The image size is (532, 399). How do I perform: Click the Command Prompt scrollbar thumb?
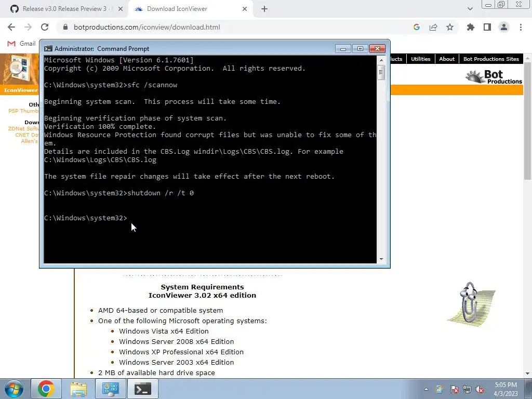tap(381, 73)
